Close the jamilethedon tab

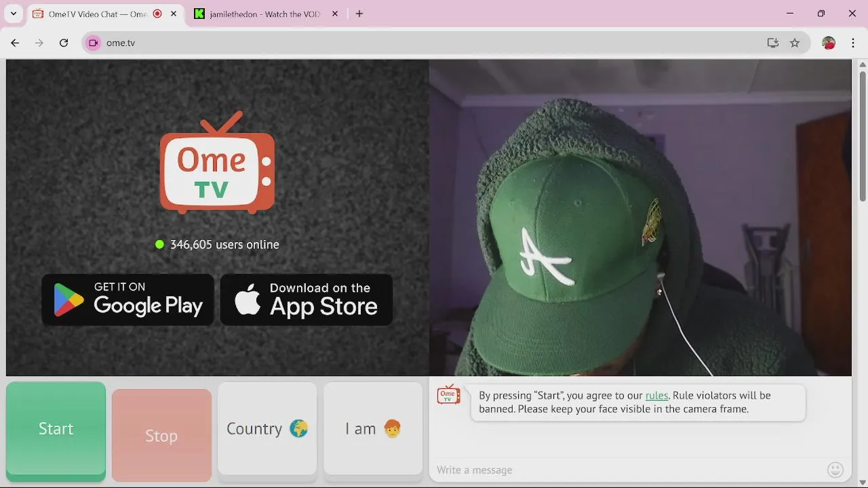(x=334, y=14)
